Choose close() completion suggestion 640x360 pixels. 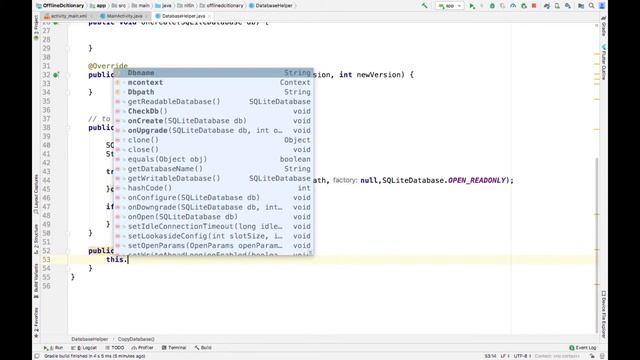[x=213, y=149]
